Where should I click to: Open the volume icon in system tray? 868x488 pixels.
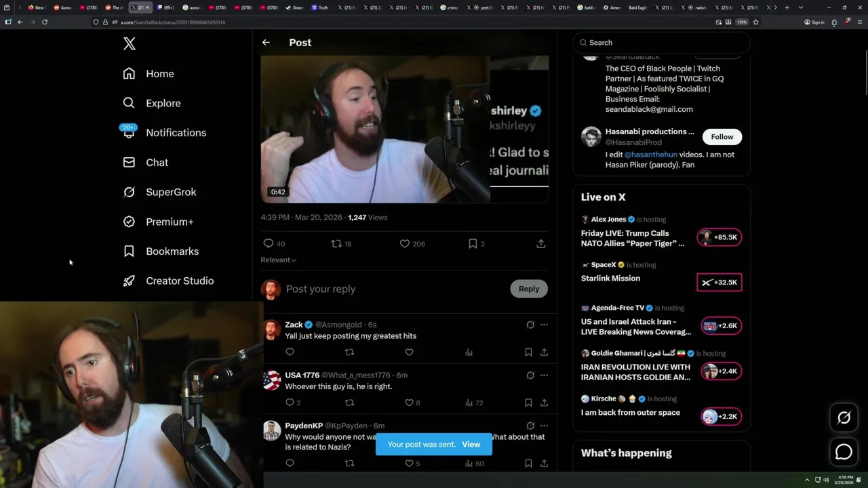tap(826, 480)
